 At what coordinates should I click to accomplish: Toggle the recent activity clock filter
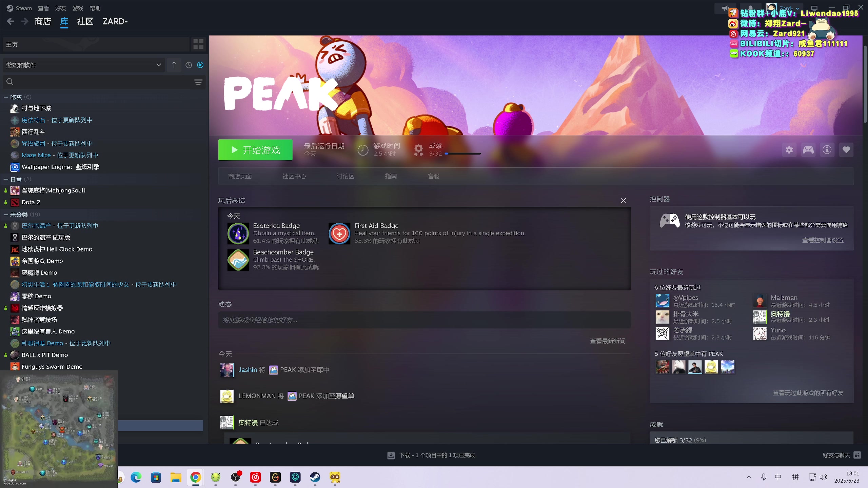click(189, 65)
